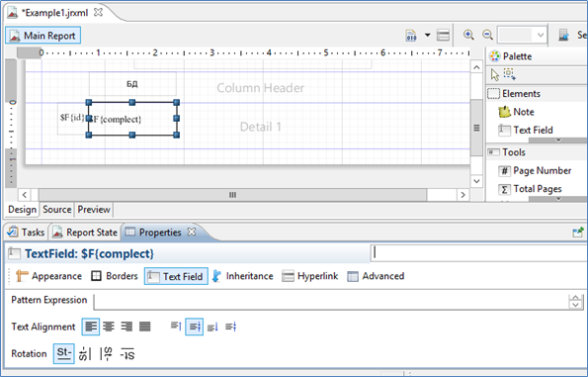
Task: Select the $F{complect} text field
Action: (132, 119)
